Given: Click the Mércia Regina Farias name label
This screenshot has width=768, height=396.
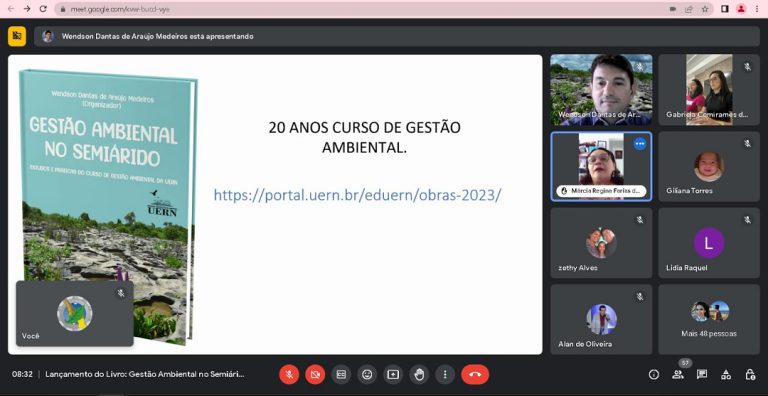Looking at the screenshot, I should point(605,191).
